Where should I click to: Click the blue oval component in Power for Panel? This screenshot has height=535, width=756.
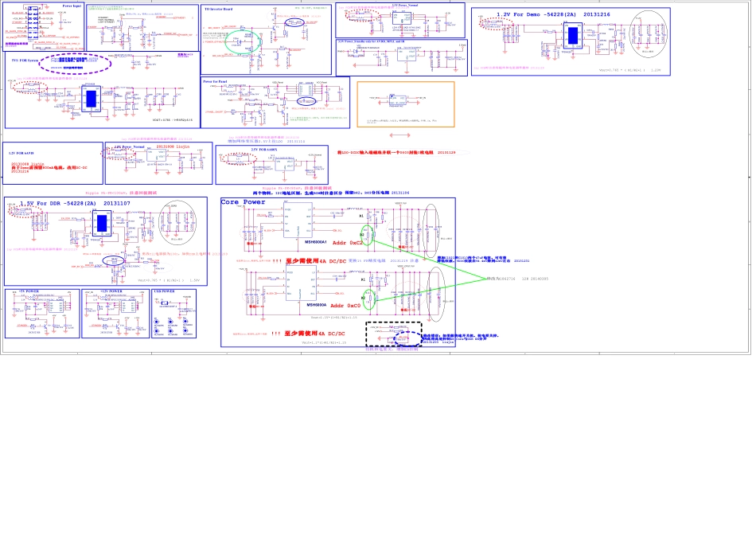[306, 102]
